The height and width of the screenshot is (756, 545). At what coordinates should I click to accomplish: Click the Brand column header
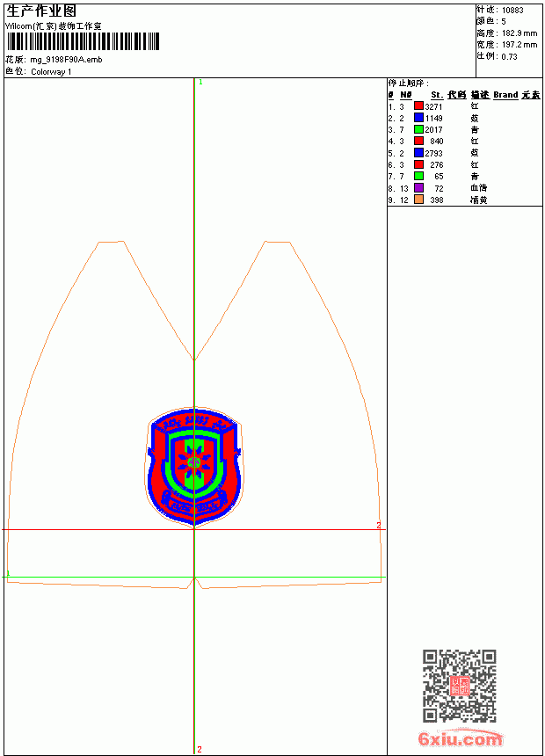click(x=505, y=95)
